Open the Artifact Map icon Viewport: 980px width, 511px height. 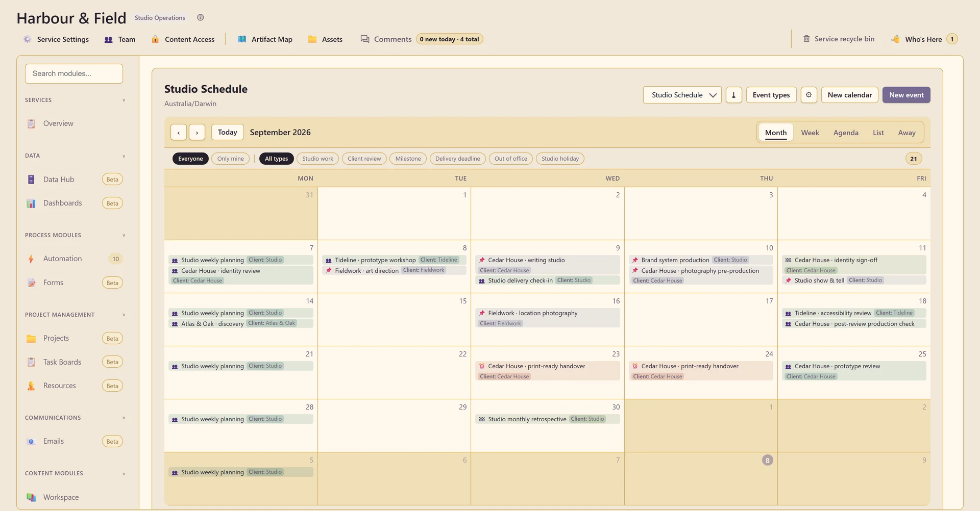click(242, 39)
